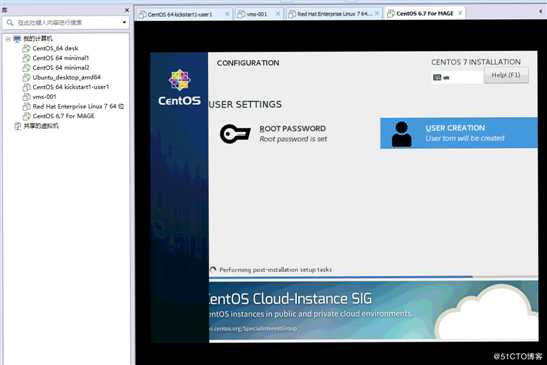
Task: Click the CONFIGURATION heading
Action: tap(248, 63)
